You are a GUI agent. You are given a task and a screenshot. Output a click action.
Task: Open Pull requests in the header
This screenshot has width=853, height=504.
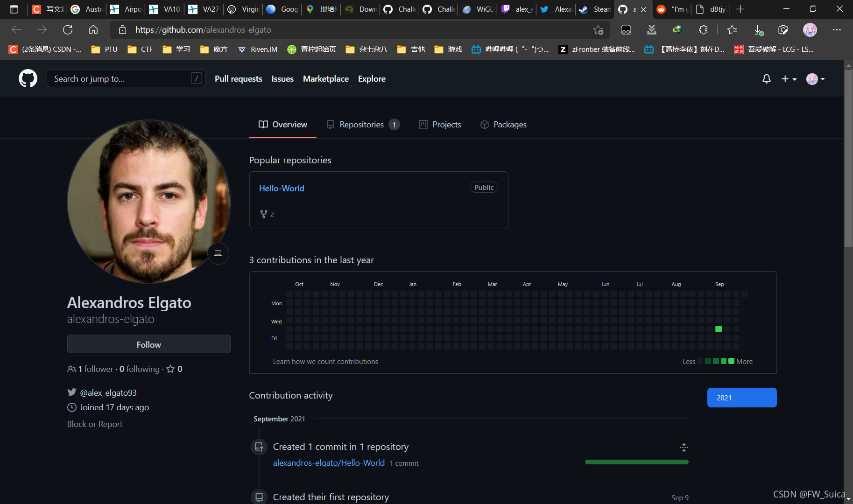[238, 79]
